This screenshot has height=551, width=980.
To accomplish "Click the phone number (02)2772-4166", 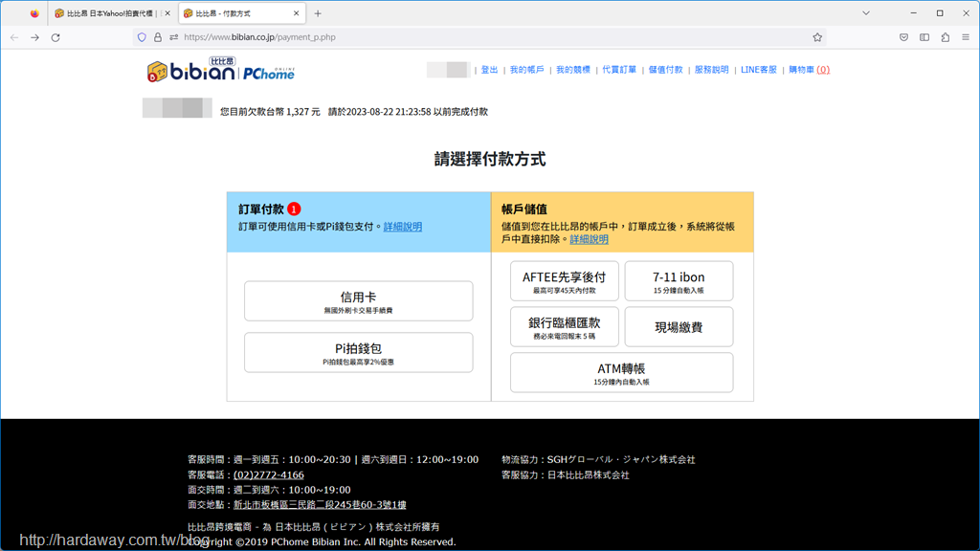I will pos(269,474).
